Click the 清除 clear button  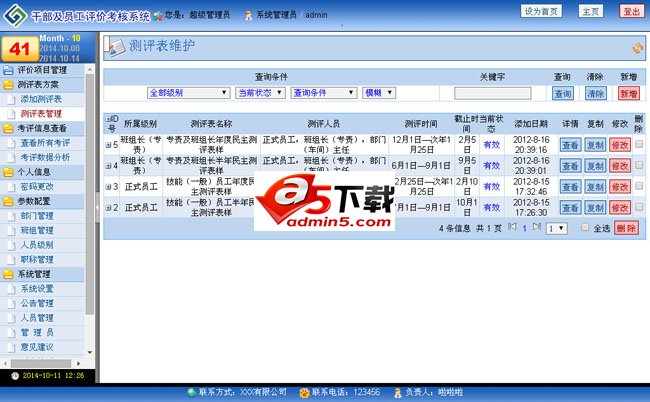595,94
